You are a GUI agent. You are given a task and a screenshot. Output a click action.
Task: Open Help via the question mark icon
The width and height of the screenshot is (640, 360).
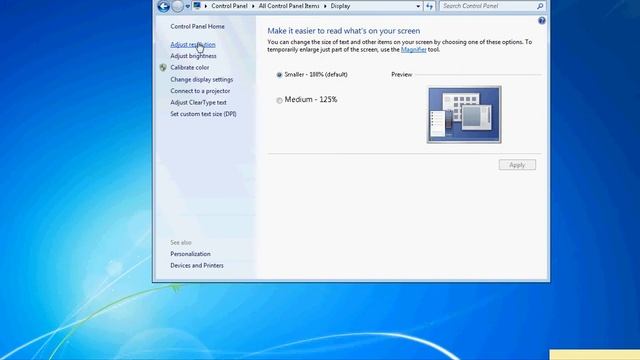coord(542,20)
